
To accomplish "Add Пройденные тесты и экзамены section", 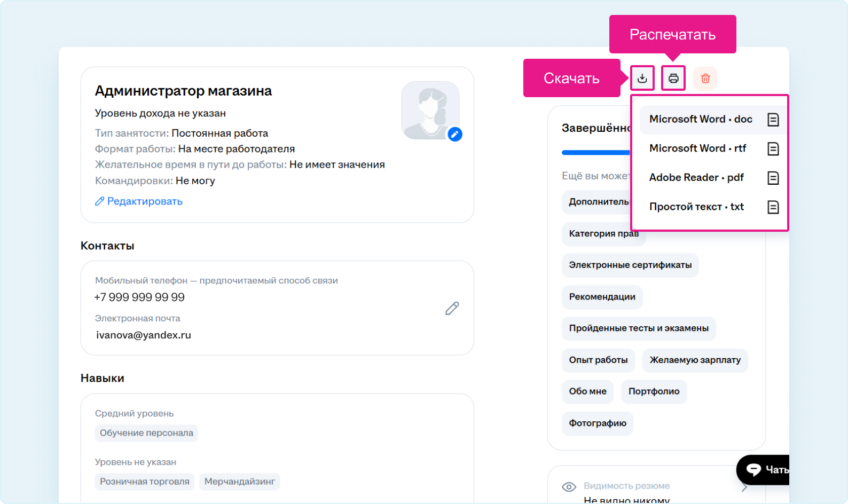I will pos(638,328).
